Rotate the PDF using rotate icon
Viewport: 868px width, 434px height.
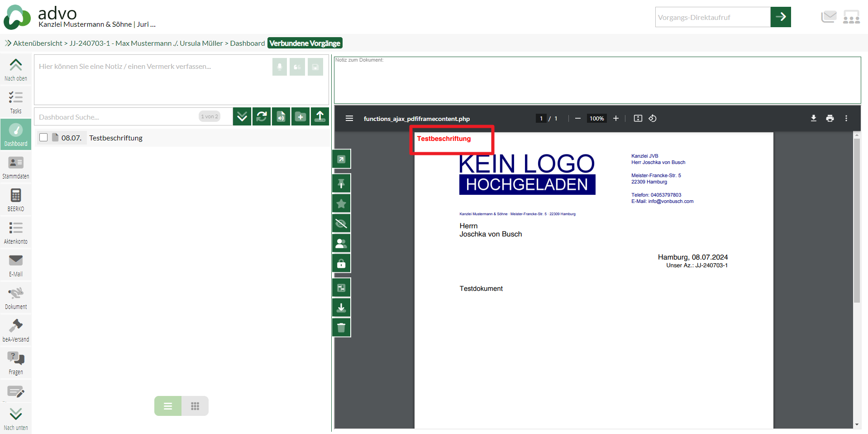click(653, 118)
